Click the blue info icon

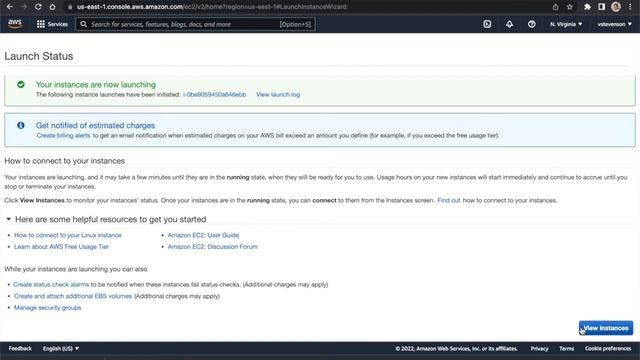coord(21,125)
